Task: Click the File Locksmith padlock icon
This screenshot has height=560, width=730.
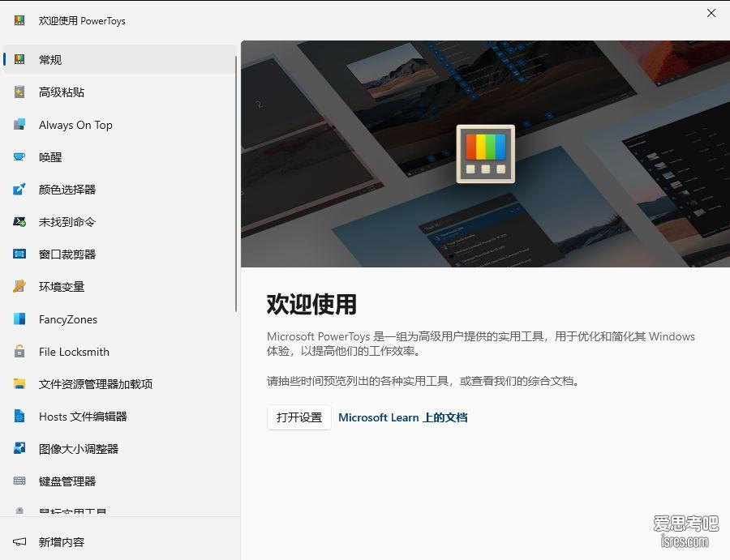Action: point(19,351)
